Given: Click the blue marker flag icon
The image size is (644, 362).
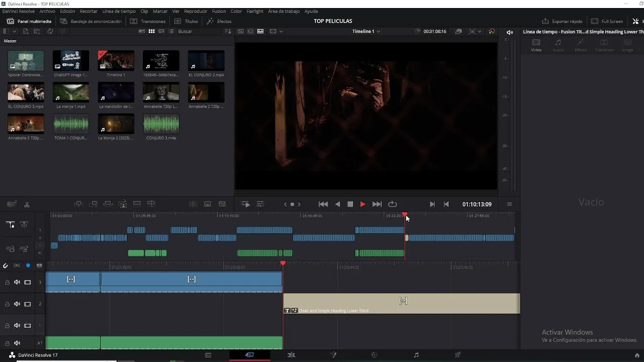Looking at the screenshot, I should coord(28,265).
